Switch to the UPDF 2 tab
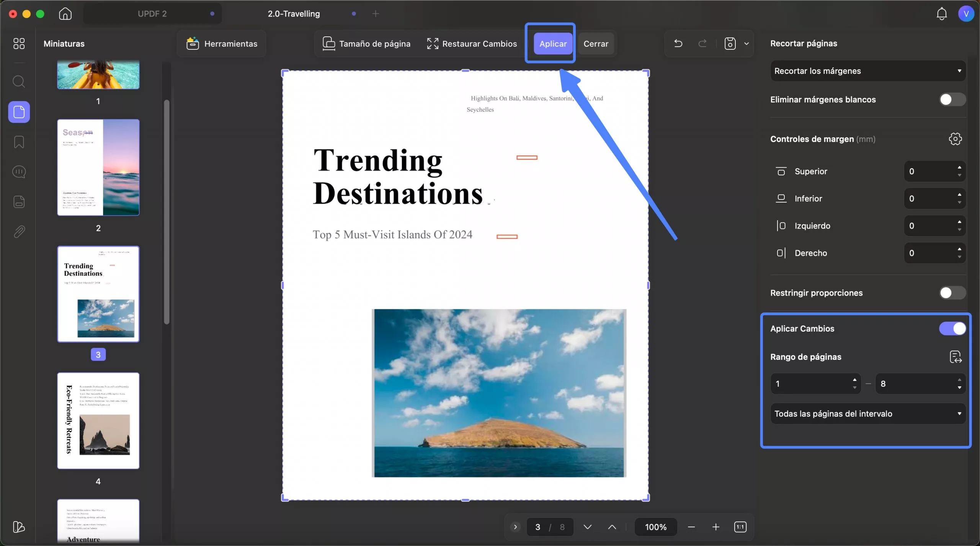 point(152,14)
